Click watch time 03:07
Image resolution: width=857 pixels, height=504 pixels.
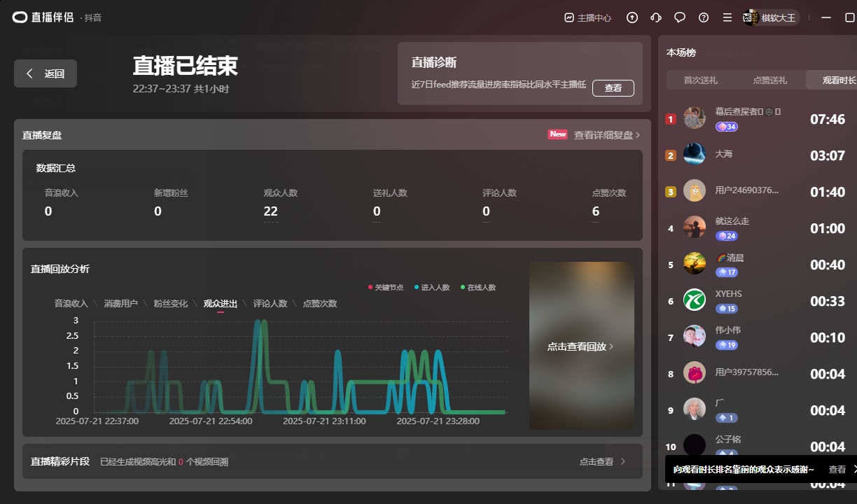coord(828,155)
